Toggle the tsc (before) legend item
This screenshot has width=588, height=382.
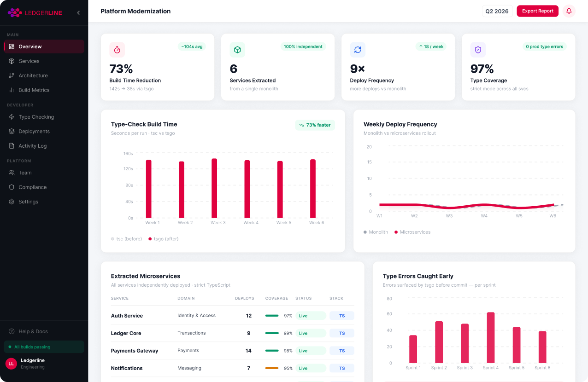pos(127,239)
